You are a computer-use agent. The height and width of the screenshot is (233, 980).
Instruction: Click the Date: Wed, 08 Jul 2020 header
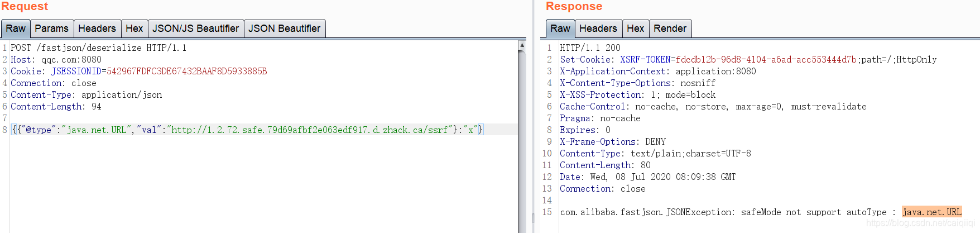tap(648, 177)
